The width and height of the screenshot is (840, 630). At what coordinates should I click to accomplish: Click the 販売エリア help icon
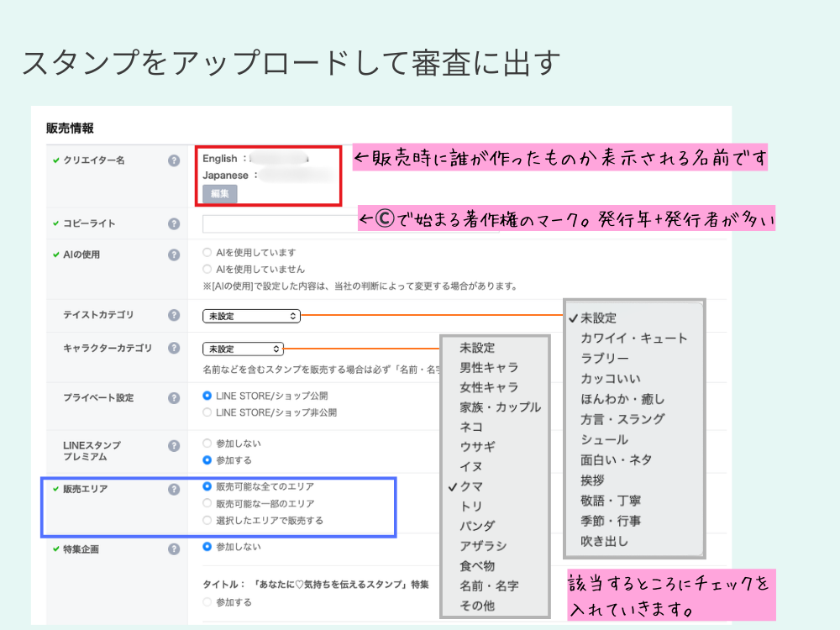[176, 488]
